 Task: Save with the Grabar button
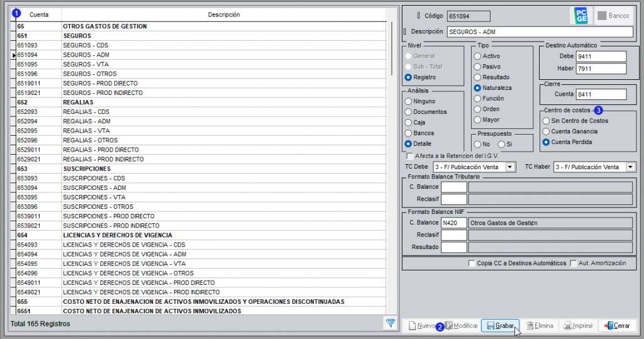[x=500, y=326]
